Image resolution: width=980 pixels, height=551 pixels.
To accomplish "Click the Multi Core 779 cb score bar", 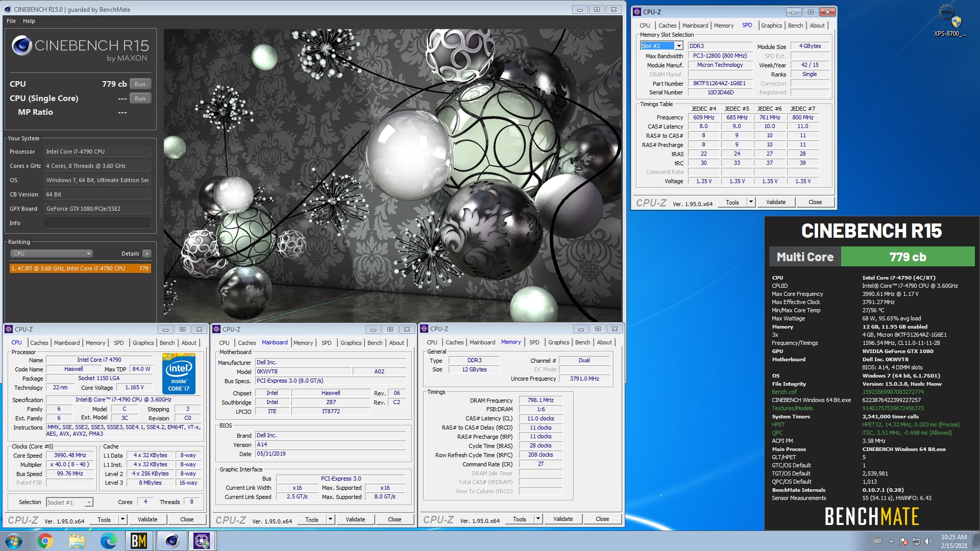I will (872, 257).
